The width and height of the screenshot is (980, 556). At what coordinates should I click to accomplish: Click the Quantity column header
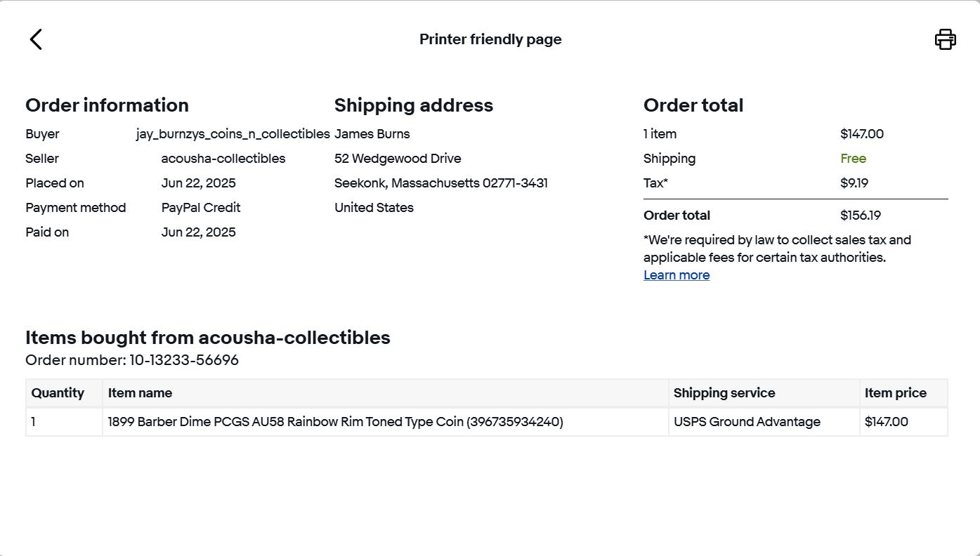coord(58,393)
